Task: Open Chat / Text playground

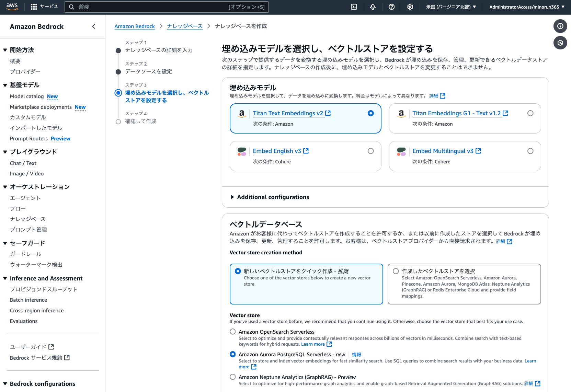Action: (x=23, y=163)
